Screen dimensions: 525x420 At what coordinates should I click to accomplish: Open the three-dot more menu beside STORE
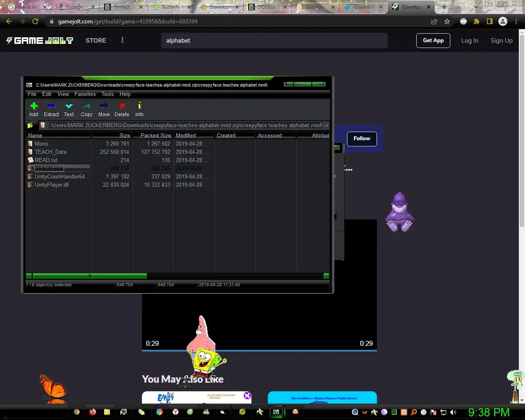click(x=122, y=40)
